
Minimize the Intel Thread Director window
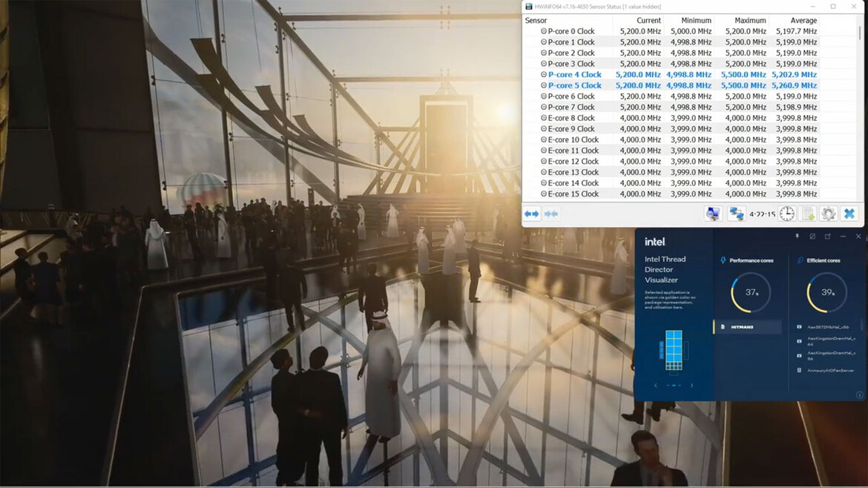pos(843,237)
